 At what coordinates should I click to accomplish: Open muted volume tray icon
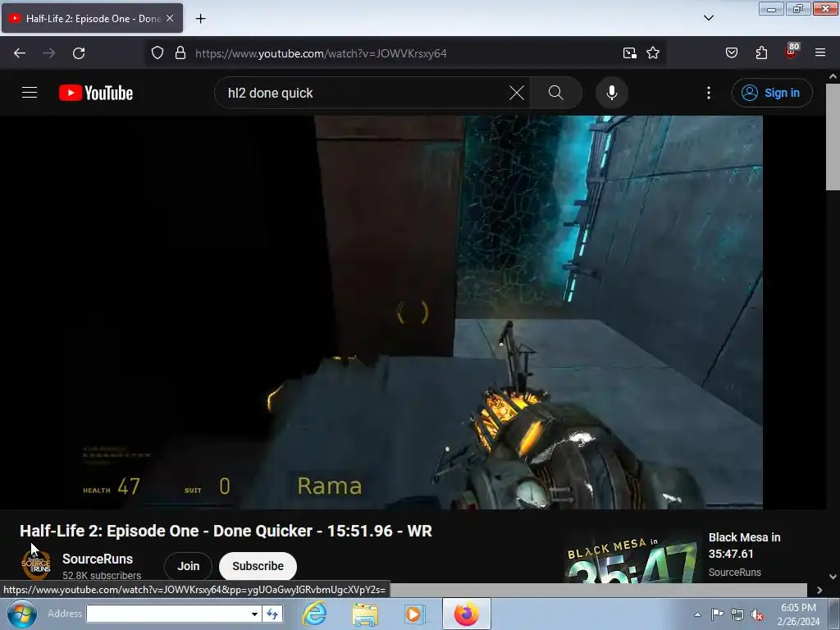[757, 614]
